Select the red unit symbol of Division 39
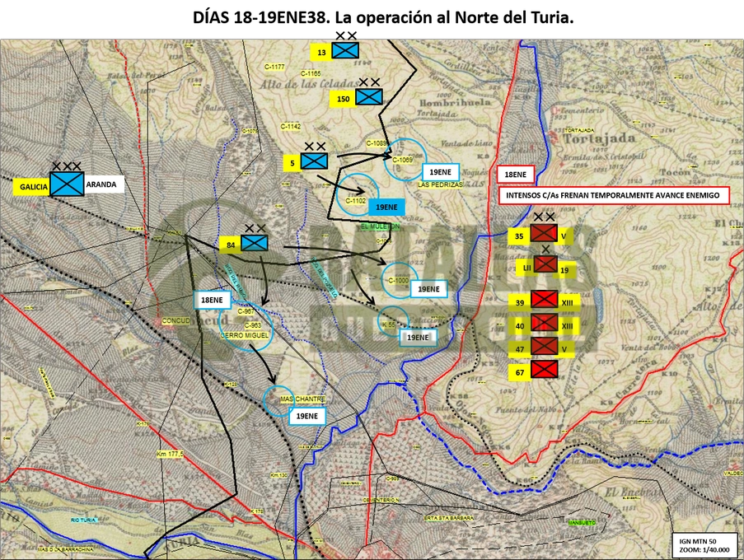The width and height of the screenshot is (744, 560). [544, 300]
